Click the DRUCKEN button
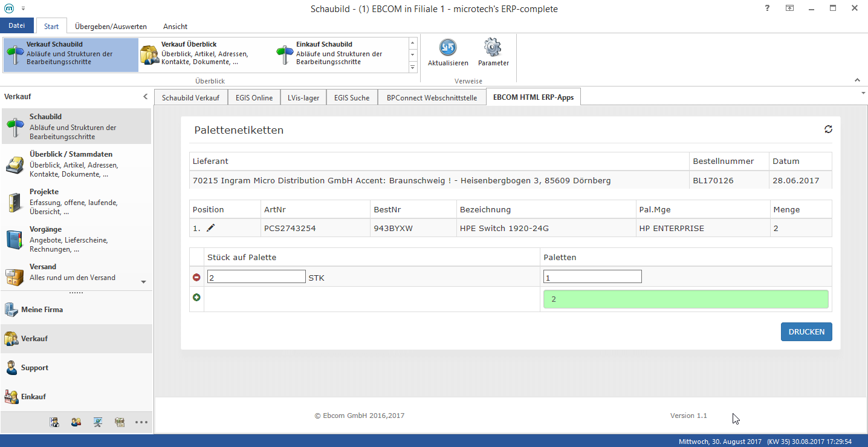Screen dimensions: 868x447 [x=806, y=332]
